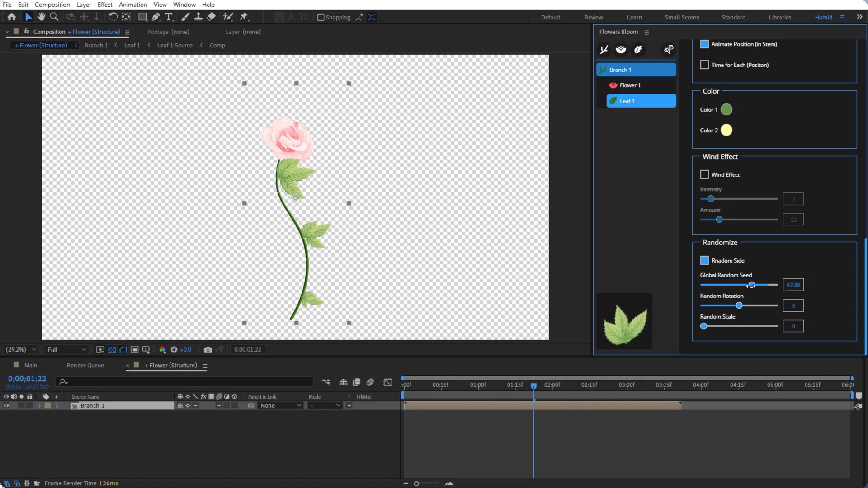Viewport: 868px width, 488px height.
Task: Toggle the Snapping checkbox
Action: tap(321, 17)
